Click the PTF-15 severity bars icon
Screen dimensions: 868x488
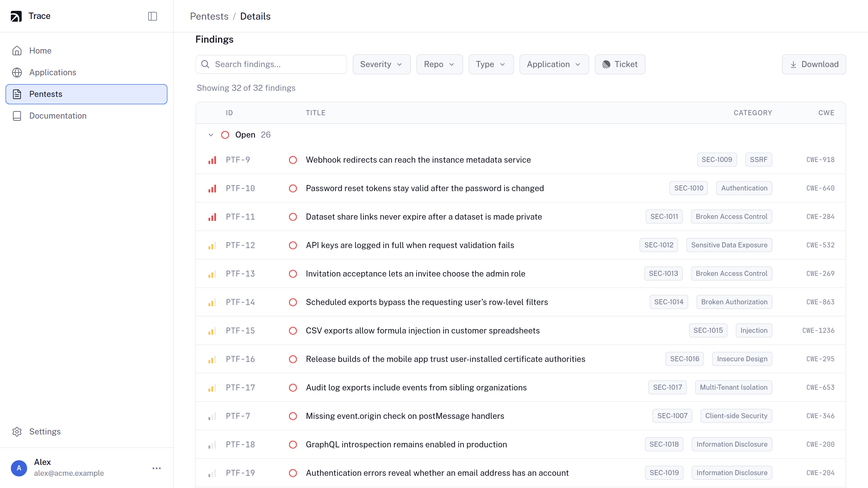(x=212, y=331)
